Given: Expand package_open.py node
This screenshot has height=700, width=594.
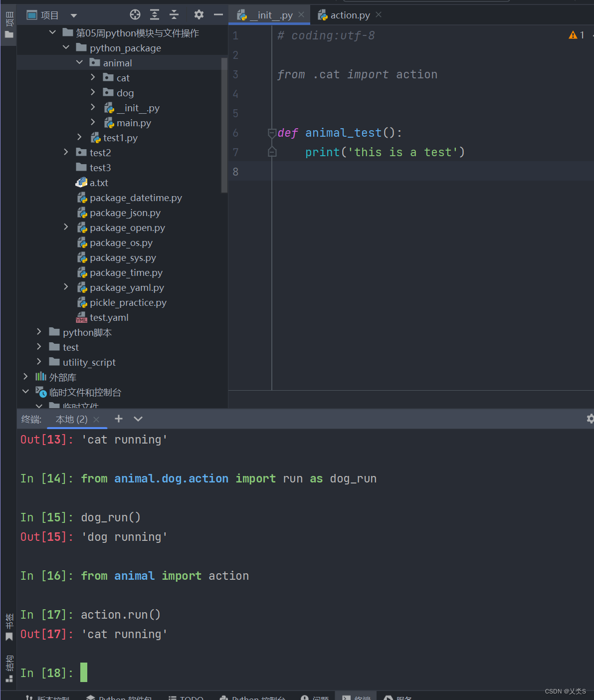Looking at the screenshot, I should click(x=66, y=227).
